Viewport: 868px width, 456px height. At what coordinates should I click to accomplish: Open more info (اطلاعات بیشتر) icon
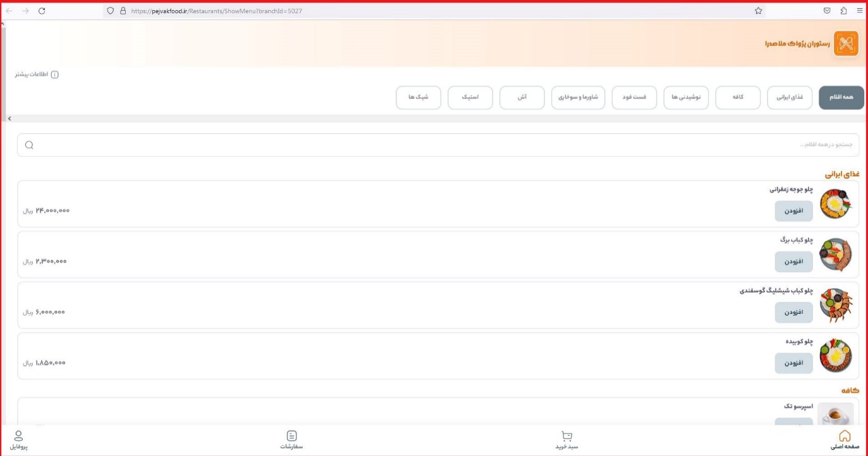coord(54,75)
